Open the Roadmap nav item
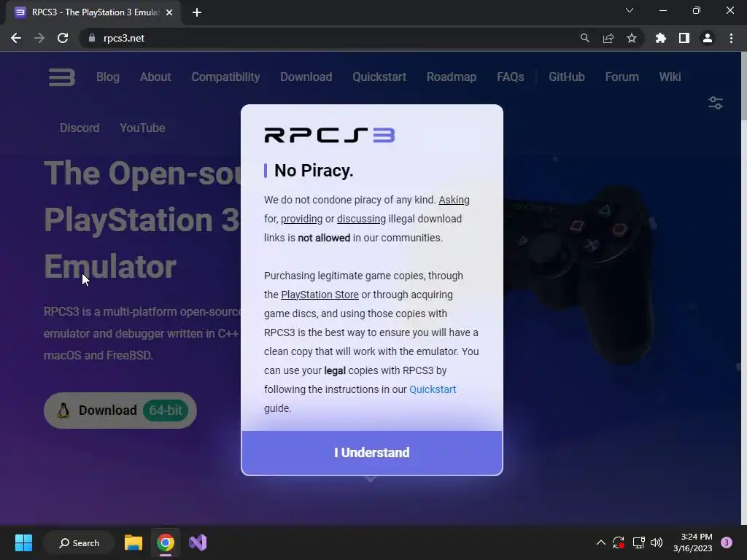Viewport: 747px width, 560px height. click(x=451, y=77)
